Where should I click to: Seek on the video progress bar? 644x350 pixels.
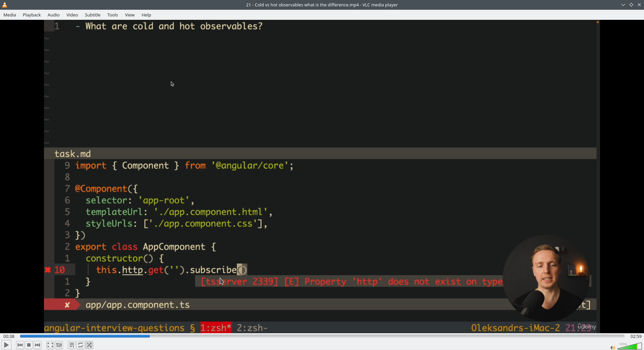[x=322, y=336]
